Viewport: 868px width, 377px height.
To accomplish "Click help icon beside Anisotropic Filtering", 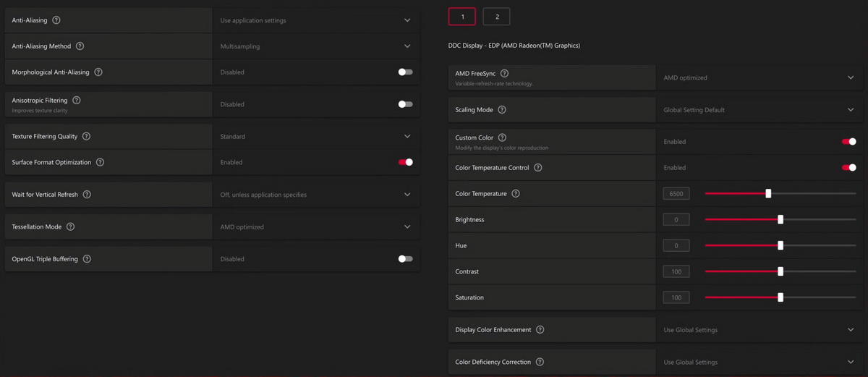I will 77,101.
